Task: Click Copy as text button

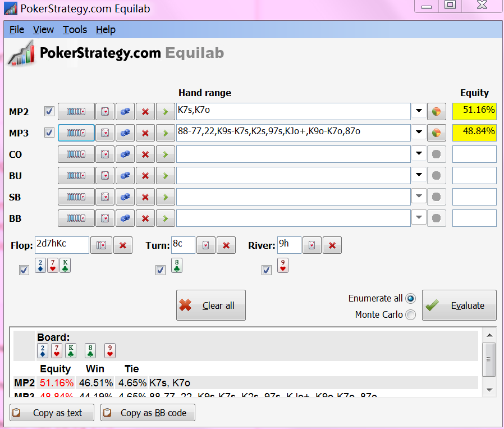Action: point(52,413)
